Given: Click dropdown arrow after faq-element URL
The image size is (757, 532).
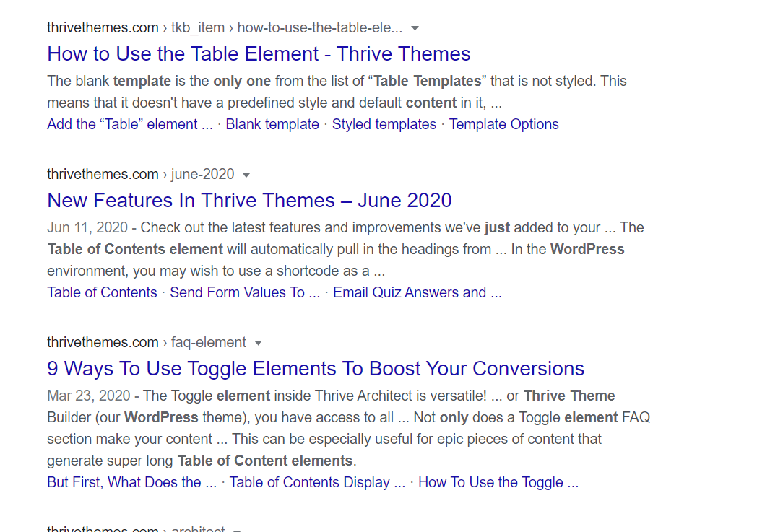Looking at the screenshot, I should point(259,343).
